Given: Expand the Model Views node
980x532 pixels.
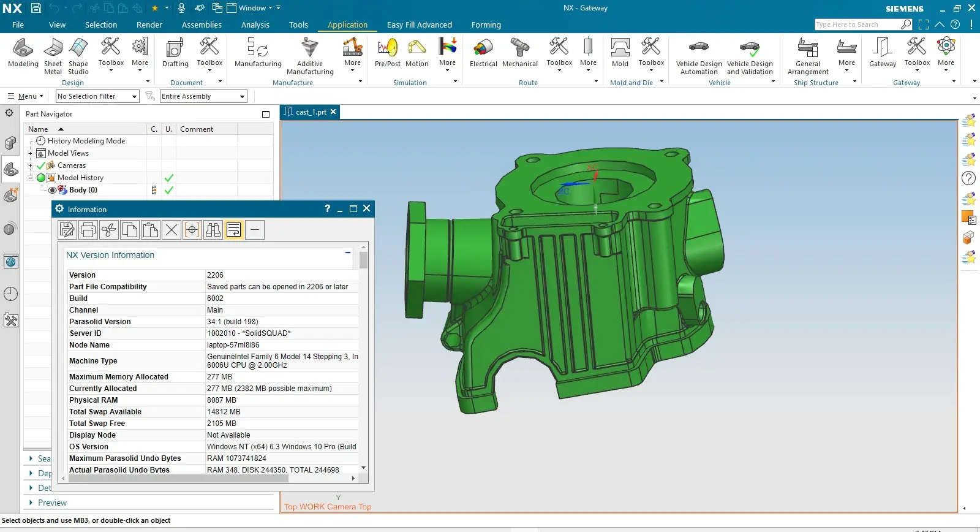Looking at the screenshot, I should click(30, 153).
